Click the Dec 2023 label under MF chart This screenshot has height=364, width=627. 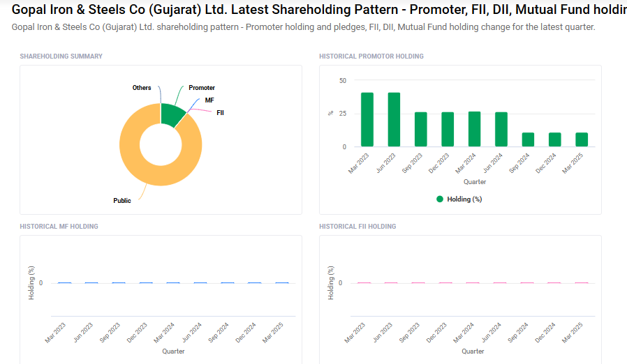coord(137,333)
